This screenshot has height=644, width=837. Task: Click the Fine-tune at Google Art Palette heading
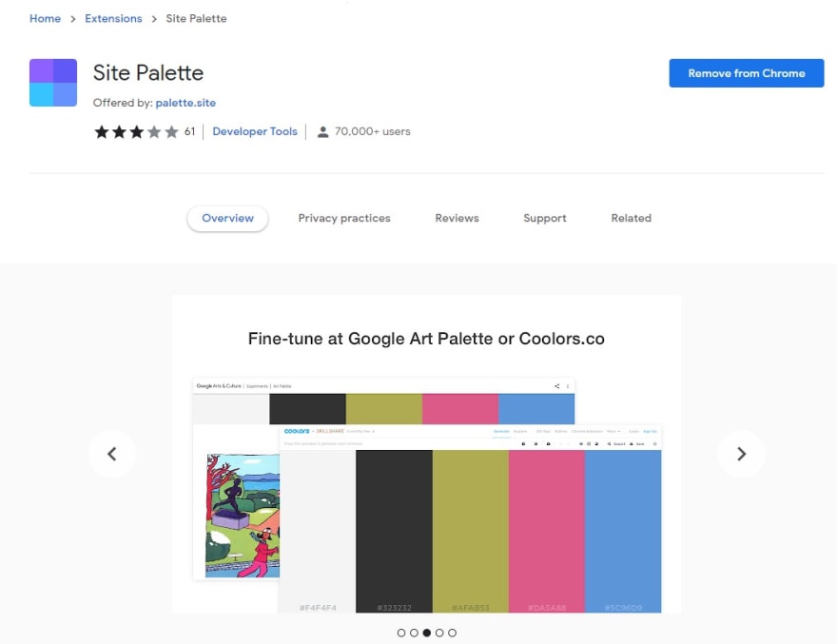pyautogui.click(x=426, y=339)
